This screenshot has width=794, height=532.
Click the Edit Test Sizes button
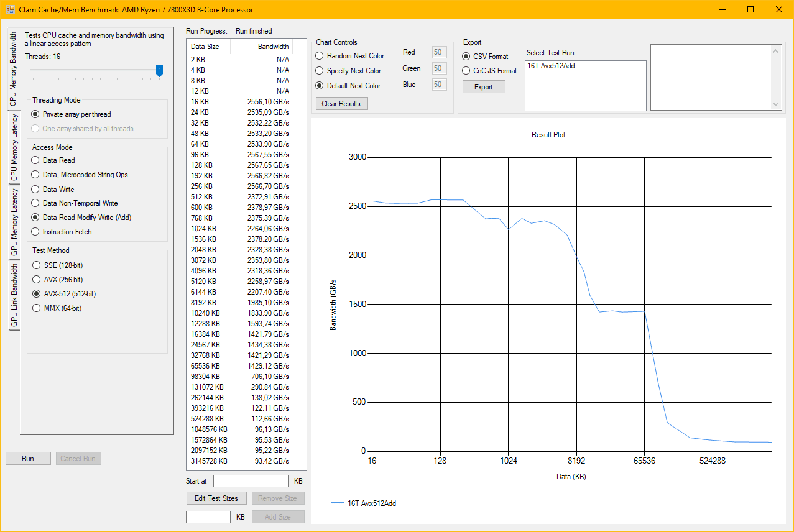tap(216, 498)
